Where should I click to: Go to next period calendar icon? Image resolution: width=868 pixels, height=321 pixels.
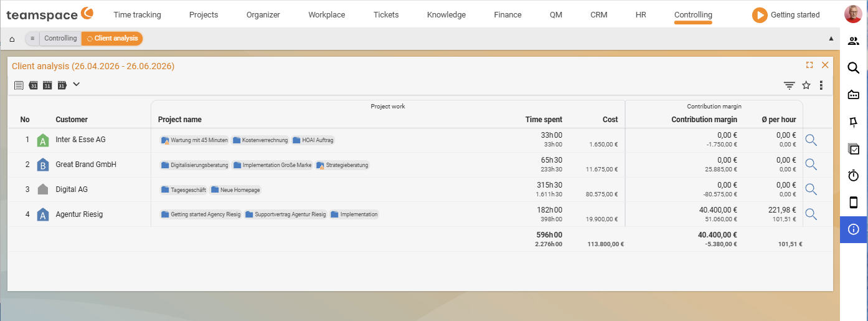(x=62, y=85)
